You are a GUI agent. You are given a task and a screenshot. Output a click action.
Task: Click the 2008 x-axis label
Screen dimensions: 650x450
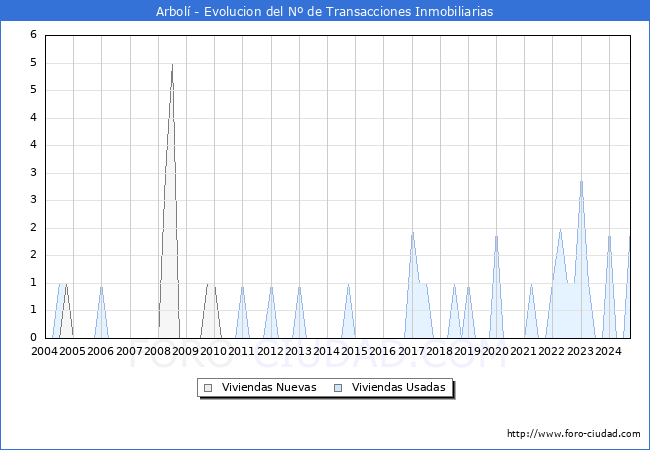157,351
